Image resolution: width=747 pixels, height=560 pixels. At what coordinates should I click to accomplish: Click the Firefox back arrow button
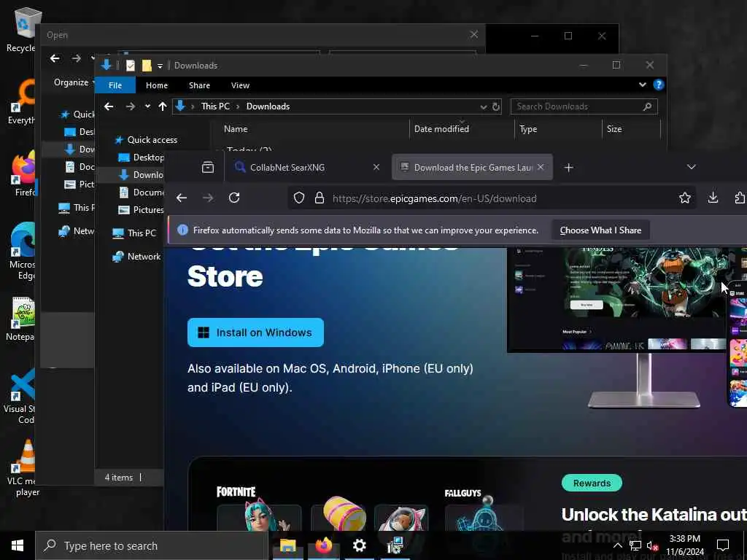tap(182, 198)
